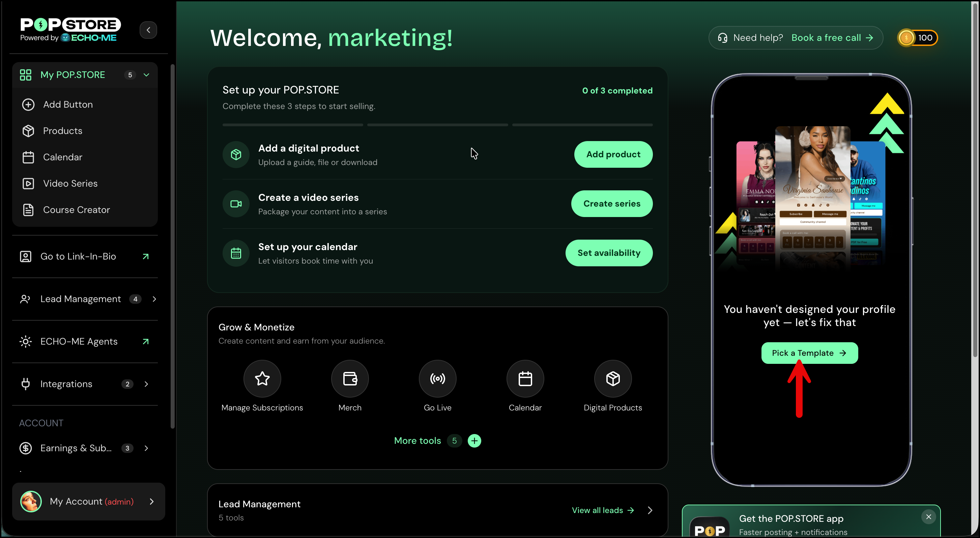Viewport: 980px width, 538px height.
Task: Open the View all leads link
Action: coord(603,510)
